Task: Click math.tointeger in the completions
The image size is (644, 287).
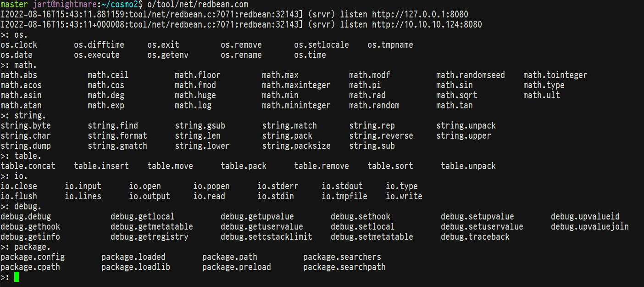Action: point(555,75)
